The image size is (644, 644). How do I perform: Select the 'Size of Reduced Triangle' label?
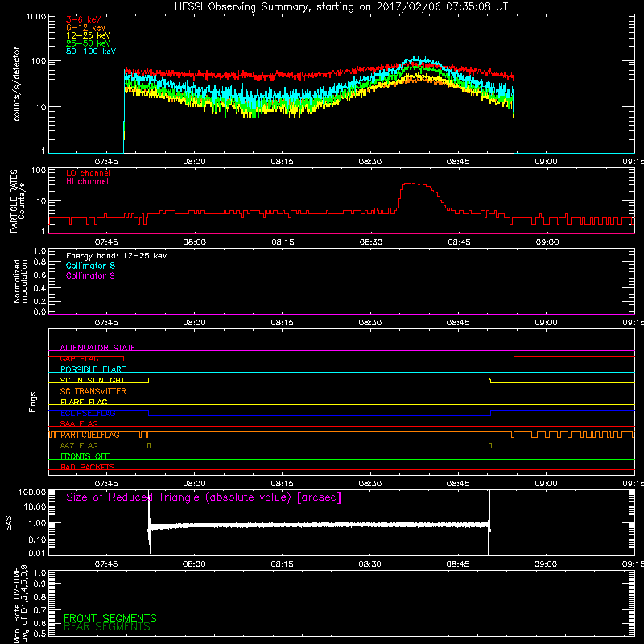click(x=204, y=497)
